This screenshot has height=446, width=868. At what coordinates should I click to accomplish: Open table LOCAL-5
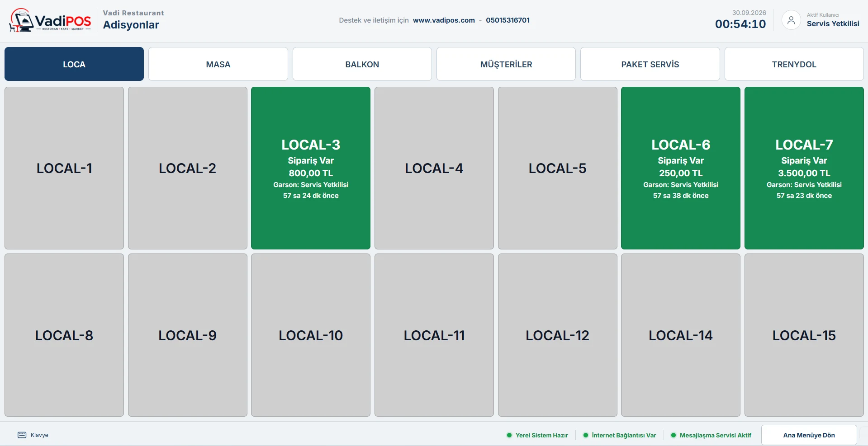557,168
